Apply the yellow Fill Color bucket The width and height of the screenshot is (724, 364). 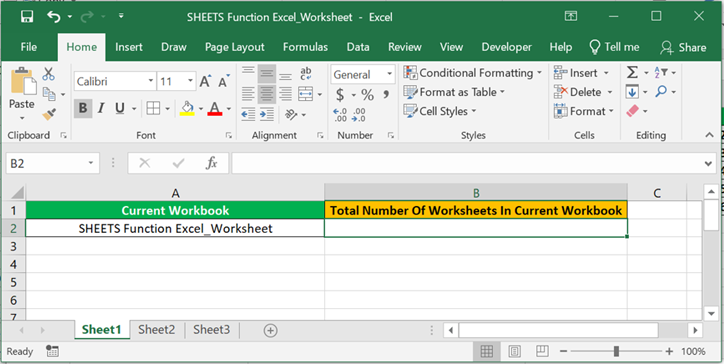tap(187, 109)
